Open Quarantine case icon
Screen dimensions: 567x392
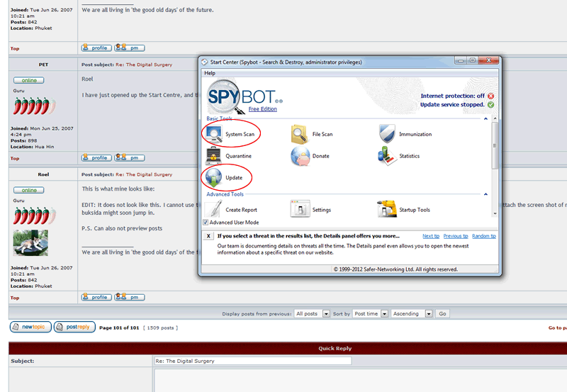[213, 156]
